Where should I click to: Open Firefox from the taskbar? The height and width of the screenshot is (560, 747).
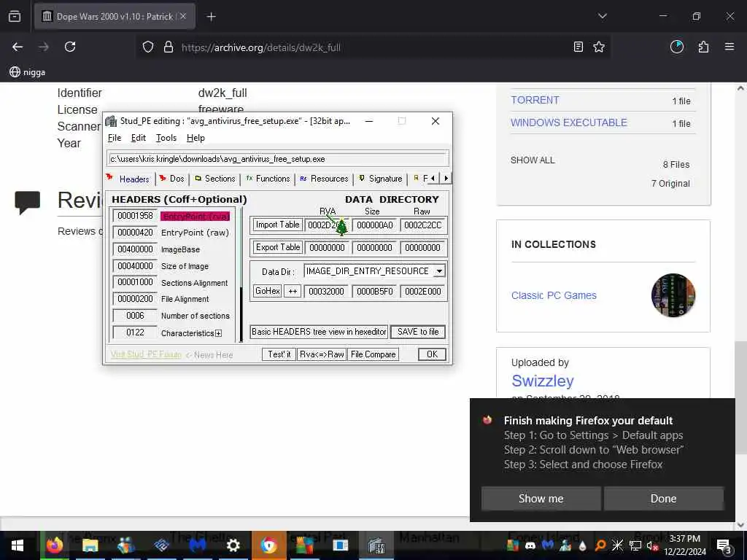tap(54, 545)
